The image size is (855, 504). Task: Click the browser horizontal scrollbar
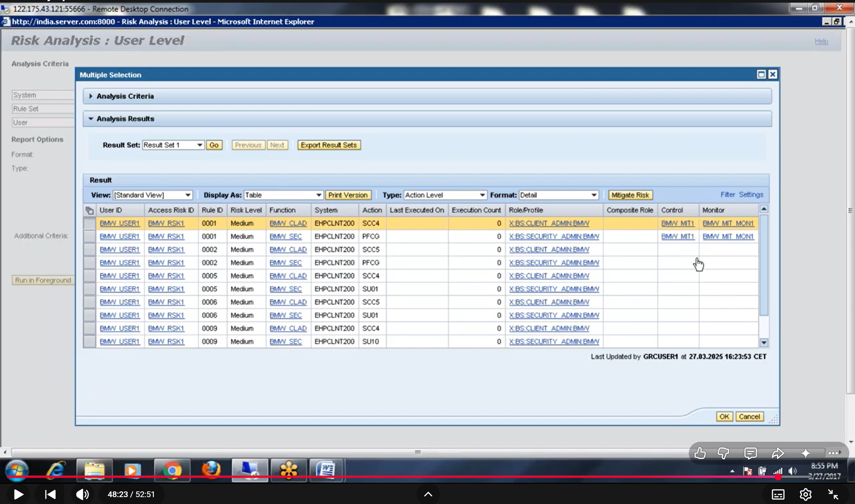(417, 452)
